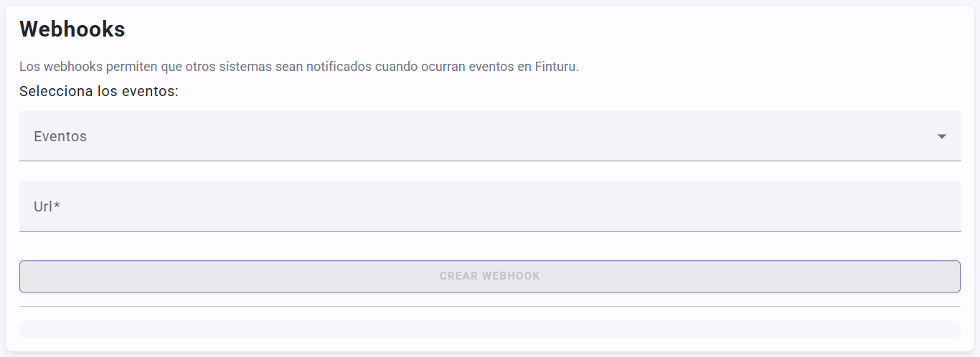Click the "Selecciona los eventos:" label

pos(99,92)
